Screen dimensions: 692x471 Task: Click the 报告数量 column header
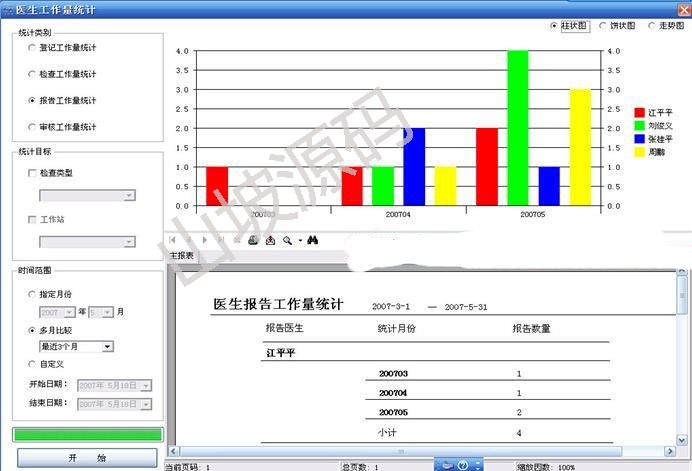[531, 328]
